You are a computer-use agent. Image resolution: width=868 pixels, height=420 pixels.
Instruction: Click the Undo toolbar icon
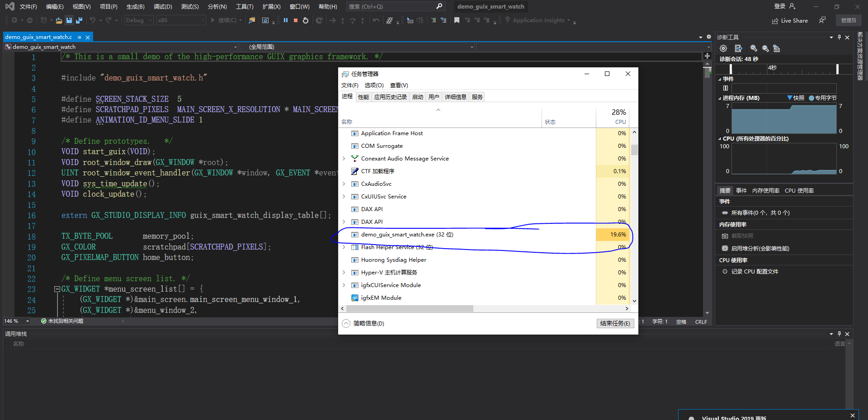(x=93, y=20)
